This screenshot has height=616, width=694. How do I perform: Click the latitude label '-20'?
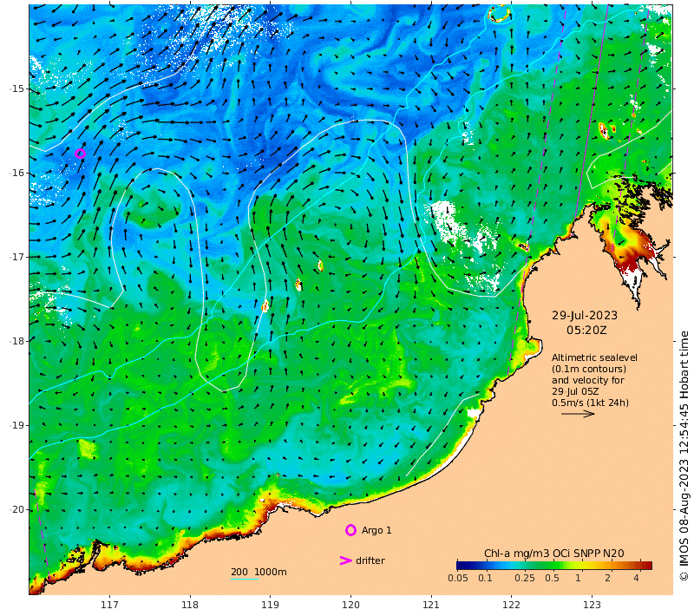click(x=16, y=510)
